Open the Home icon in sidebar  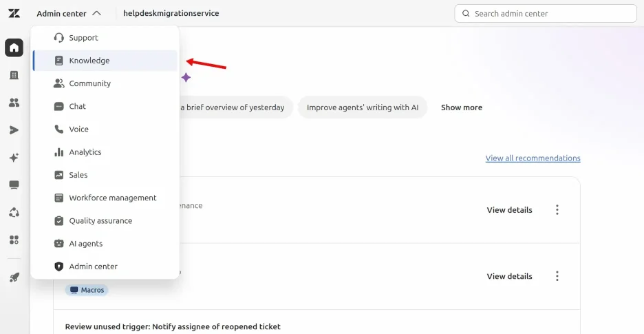tap(14, 48)
